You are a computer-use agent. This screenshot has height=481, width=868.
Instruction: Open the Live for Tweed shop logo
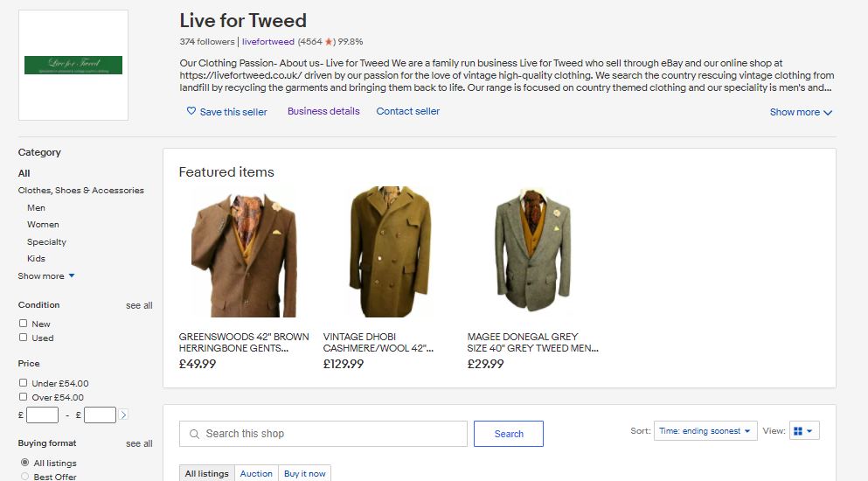coord(73,65)
